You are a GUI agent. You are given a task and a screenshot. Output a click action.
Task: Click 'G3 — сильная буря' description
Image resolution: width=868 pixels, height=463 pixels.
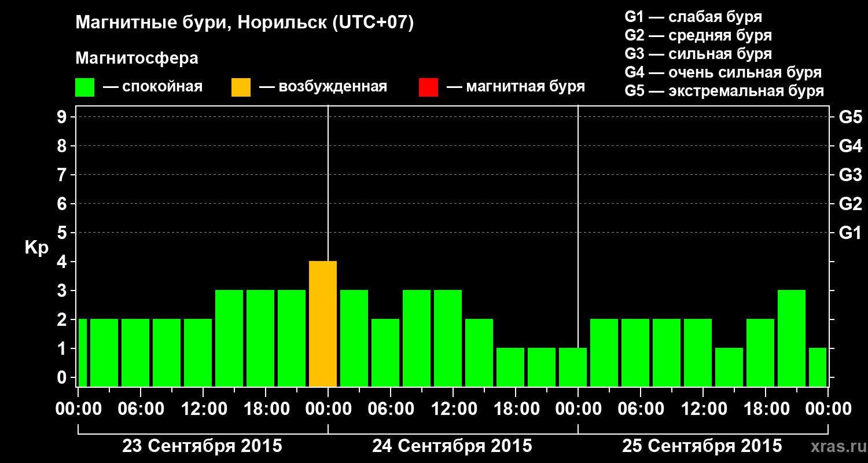[698, 54]
